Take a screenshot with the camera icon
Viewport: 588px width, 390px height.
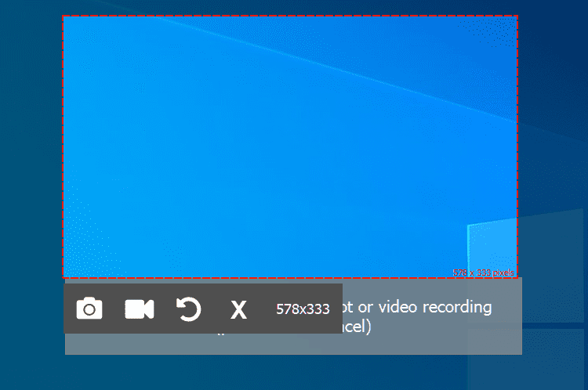tap(89, 309)
